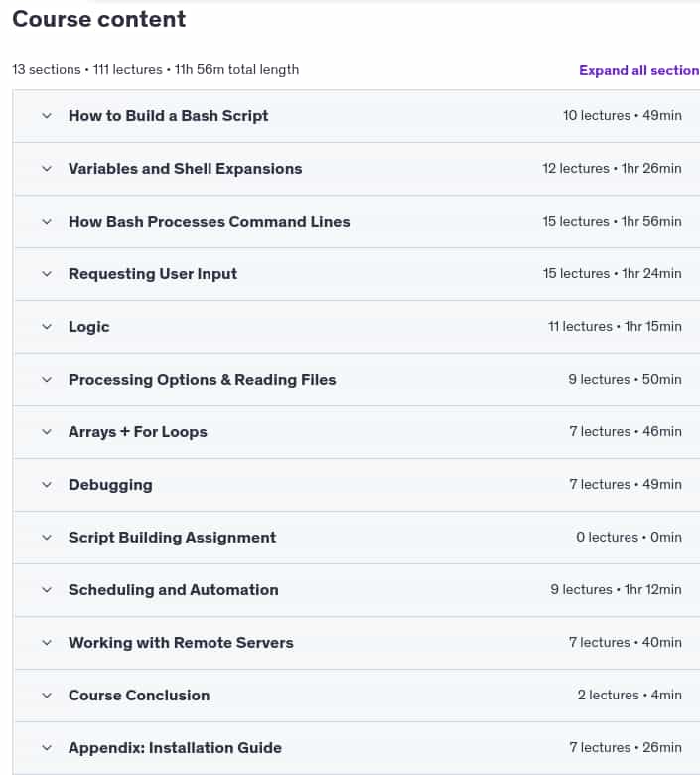The height and width of the screenshot is (775, 700).
Task: Expand the chevron beside Variables and Shell Expansions
Action: [x=47, y=169]
